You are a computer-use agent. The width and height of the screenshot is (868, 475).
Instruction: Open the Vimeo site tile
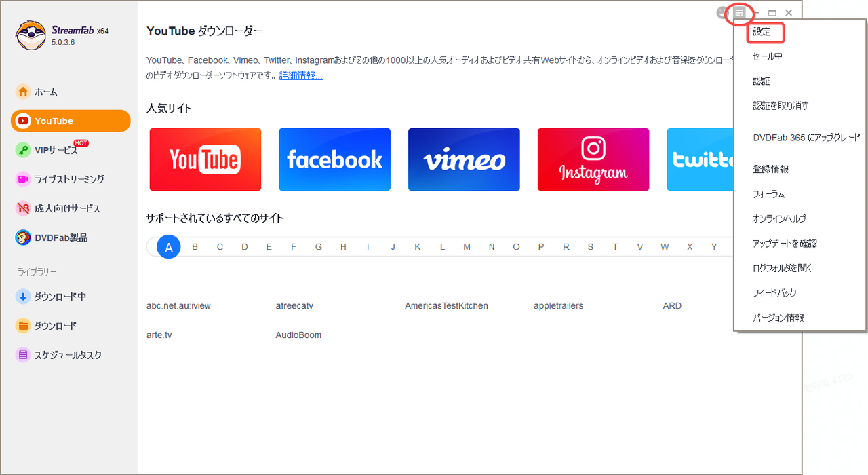464,159
